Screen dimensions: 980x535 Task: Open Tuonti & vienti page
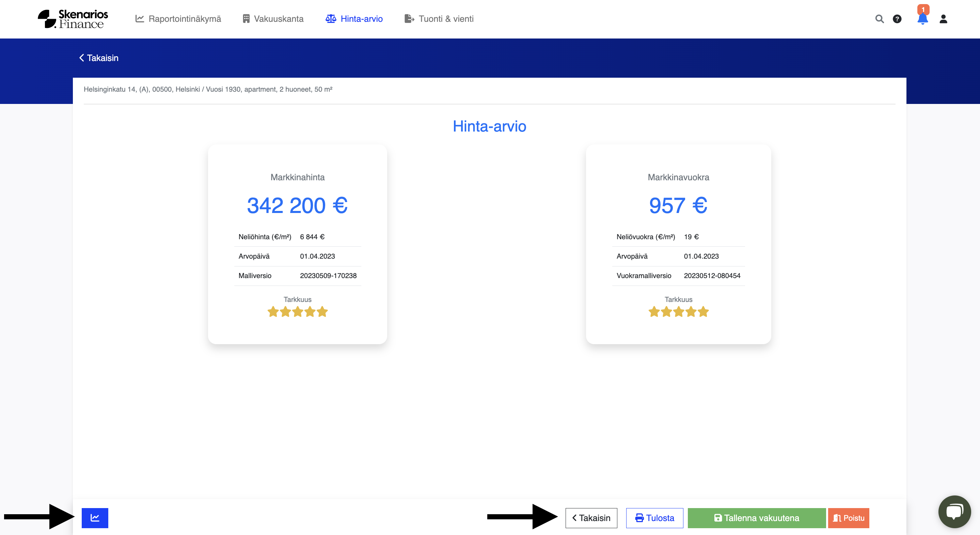tap(439, 19)
